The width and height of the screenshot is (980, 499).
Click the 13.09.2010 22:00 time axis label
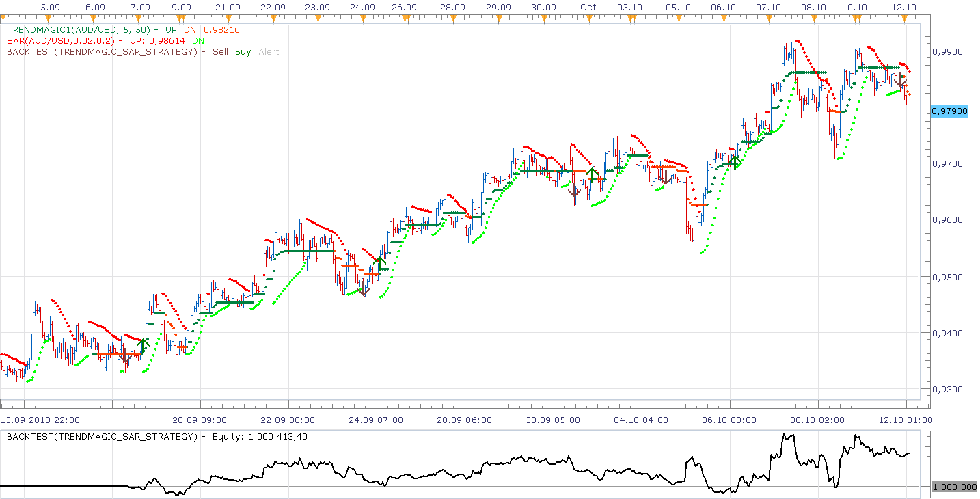(x=40, y=420)
